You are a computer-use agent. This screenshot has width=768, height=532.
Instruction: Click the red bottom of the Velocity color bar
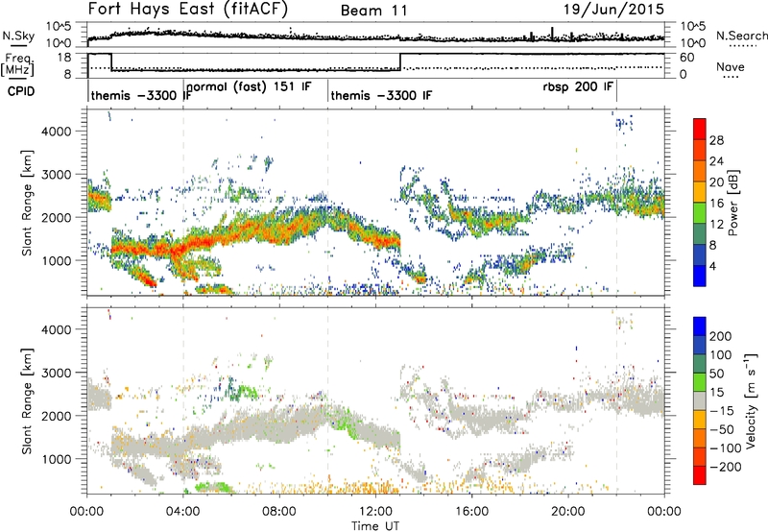[700, 475]
